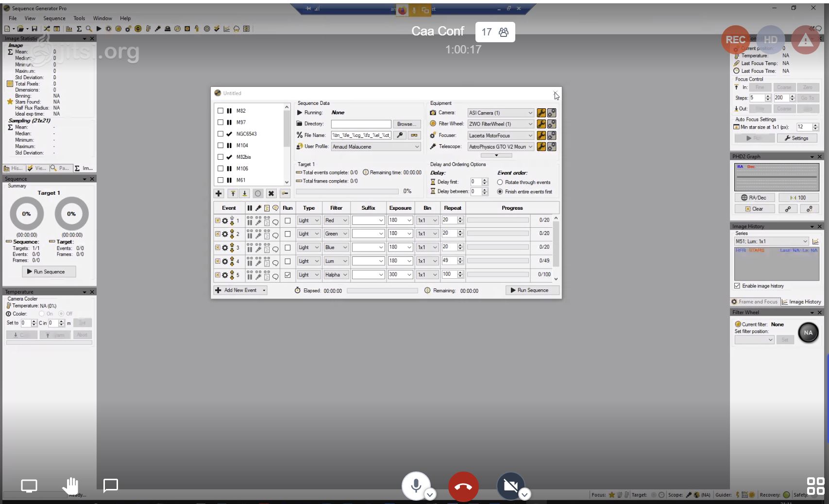The width and height of the screenshot is (829, 504).
Task: Click the magnifier zoom toolbar icon
Action: [89, 29]
